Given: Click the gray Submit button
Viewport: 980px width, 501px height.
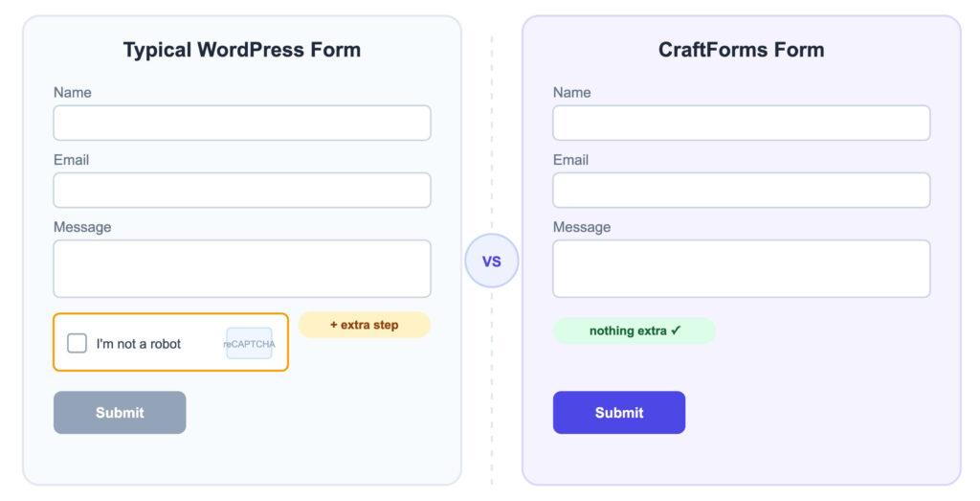Looking at the screenshot, I should point(120,412).
